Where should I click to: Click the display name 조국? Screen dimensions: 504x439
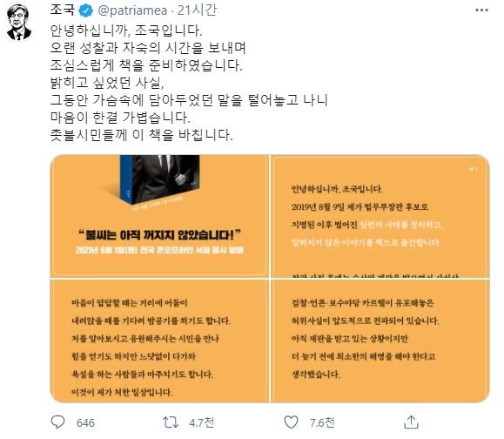[63, 10]
